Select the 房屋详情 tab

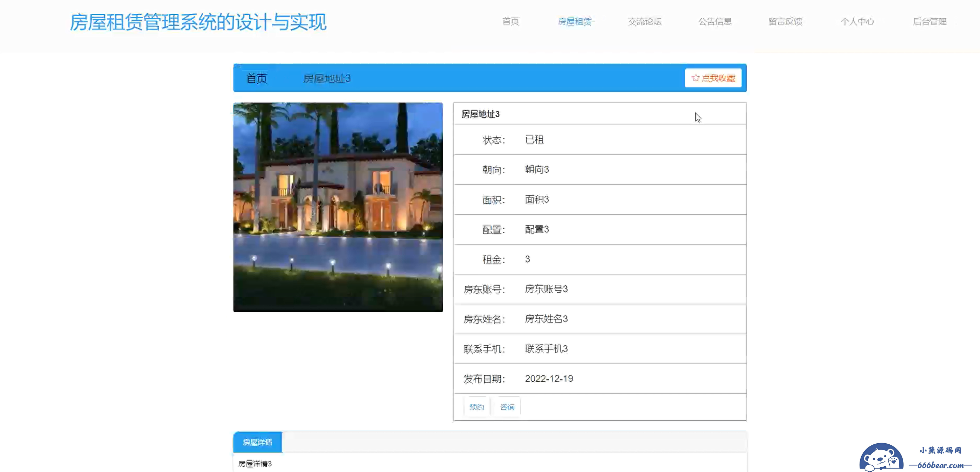pyautogui.click(x=258, y=442)
